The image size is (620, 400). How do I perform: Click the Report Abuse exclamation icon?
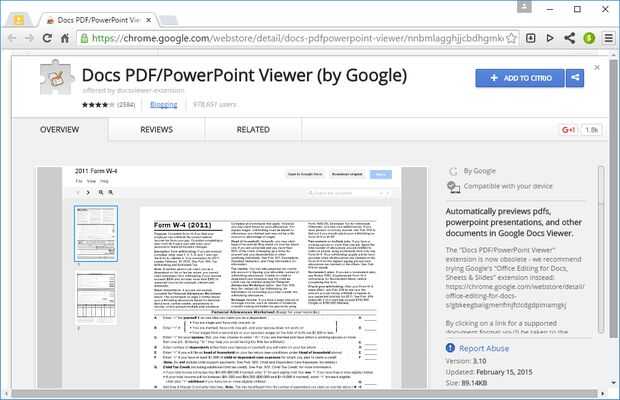coord(450,348)
